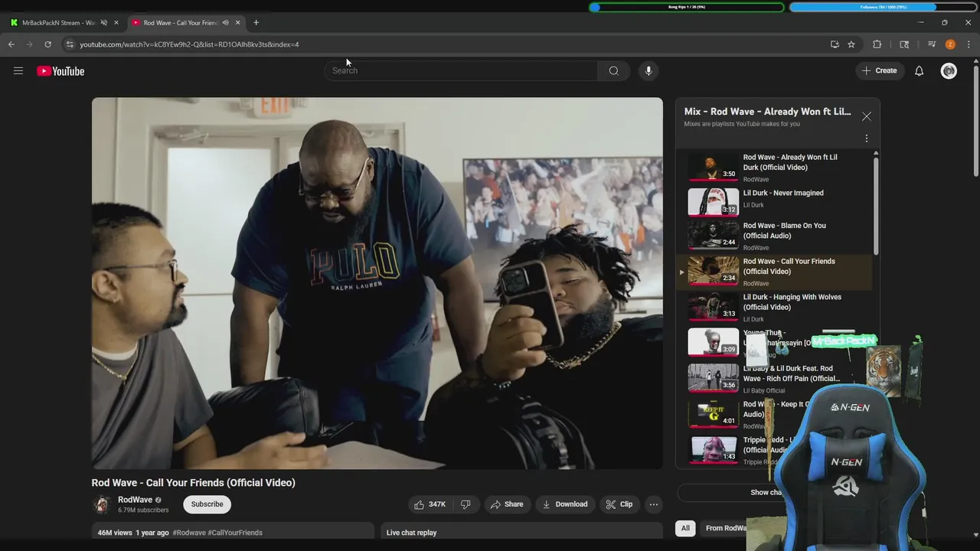
Task: Clip the video
Action: 619,504
